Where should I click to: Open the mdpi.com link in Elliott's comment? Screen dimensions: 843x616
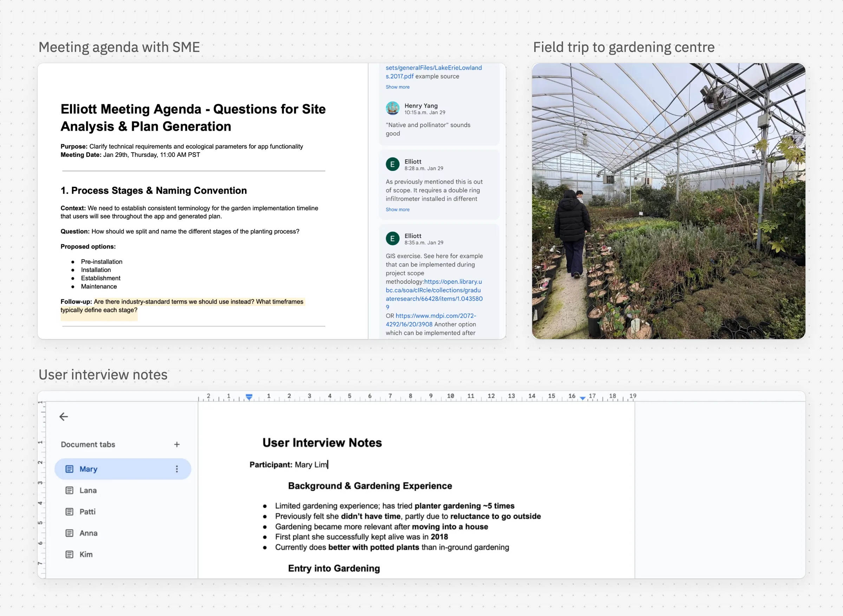[x=431, y=320]
